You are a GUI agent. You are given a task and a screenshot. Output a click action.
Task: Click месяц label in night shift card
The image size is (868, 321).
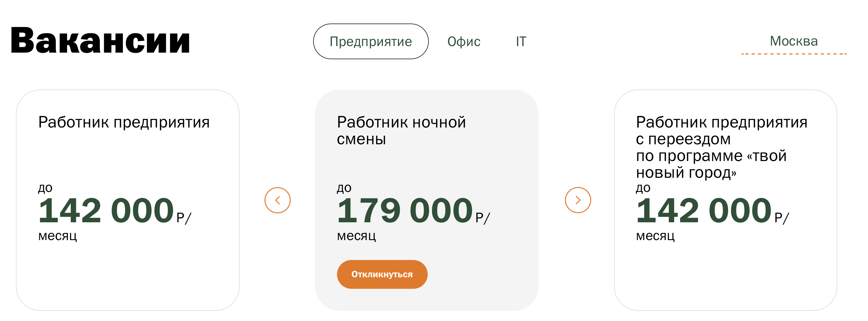tap(356, 236)
